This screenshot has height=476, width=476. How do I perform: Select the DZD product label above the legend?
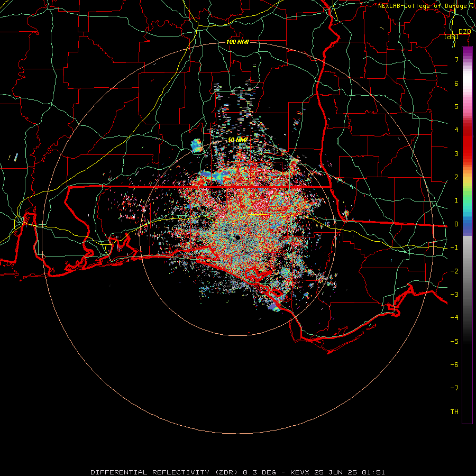[464, 32]
